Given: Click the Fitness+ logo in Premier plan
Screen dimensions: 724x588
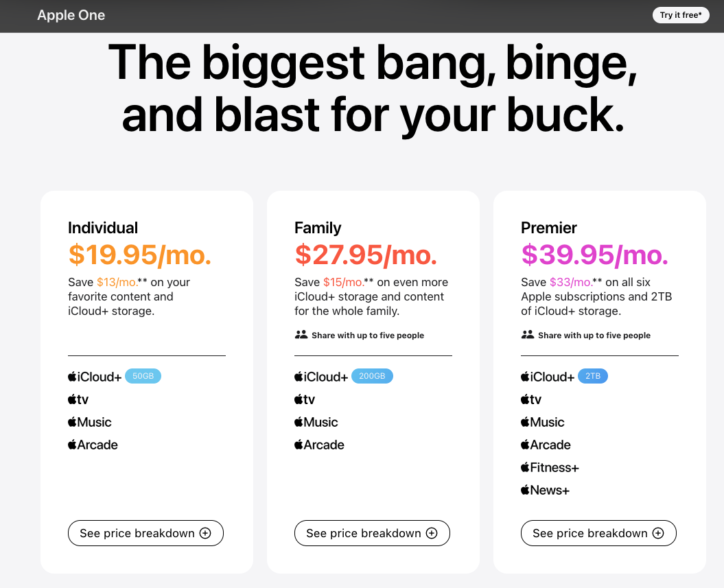Looking at the screenshot, I should 550,467.
